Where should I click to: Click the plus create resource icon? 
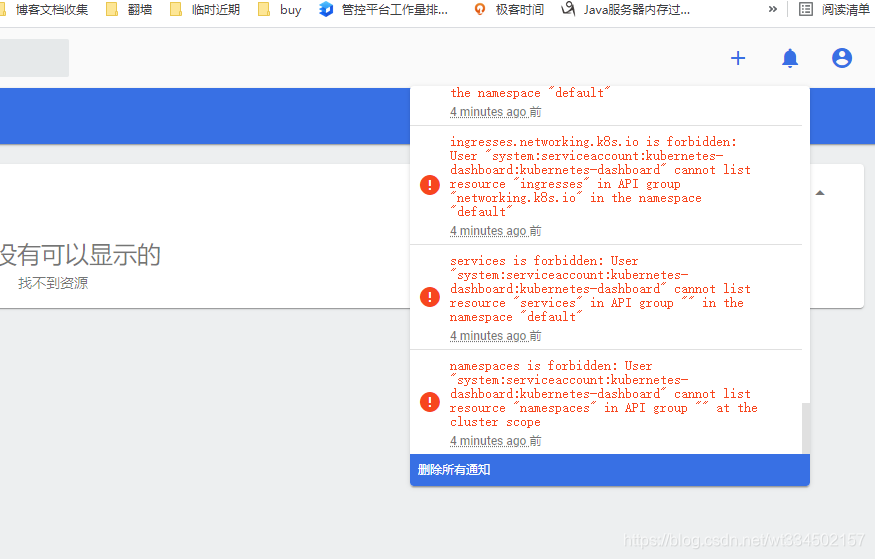pos(738,58)
